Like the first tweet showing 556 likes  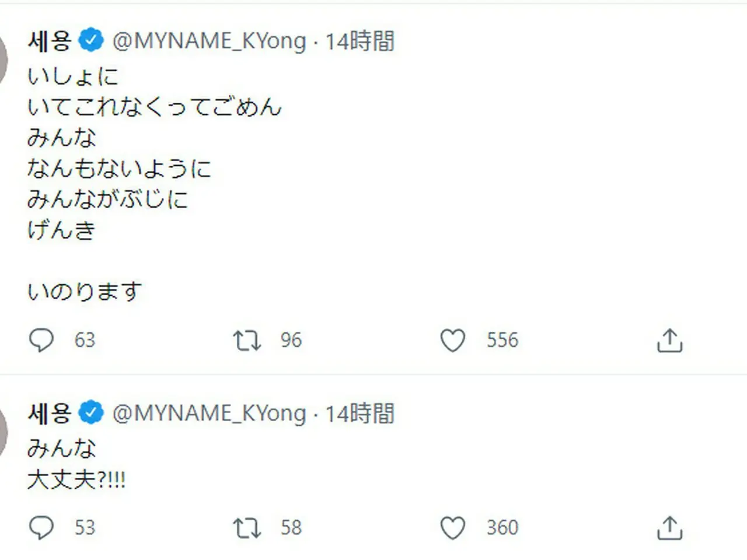452,340
